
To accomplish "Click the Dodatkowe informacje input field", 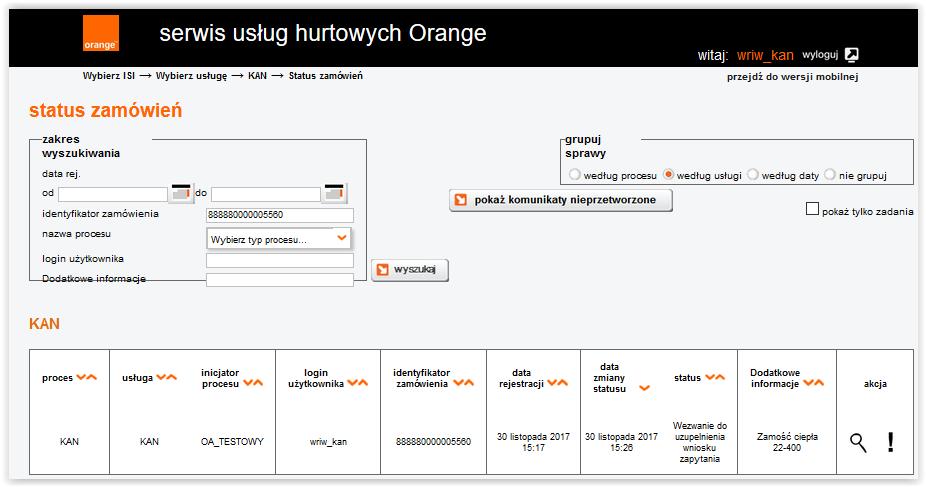I will 280,280.
